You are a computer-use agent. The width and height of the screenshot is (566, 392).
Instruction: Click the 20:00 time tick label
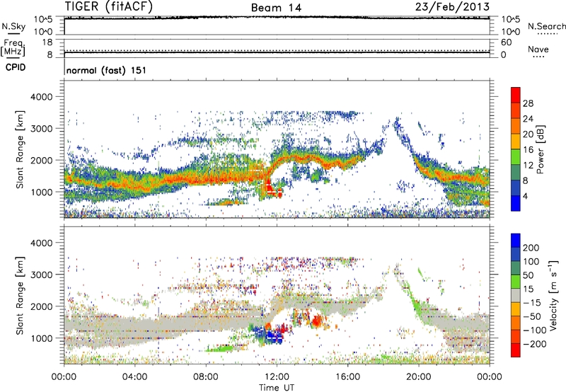tap(419, 377)
